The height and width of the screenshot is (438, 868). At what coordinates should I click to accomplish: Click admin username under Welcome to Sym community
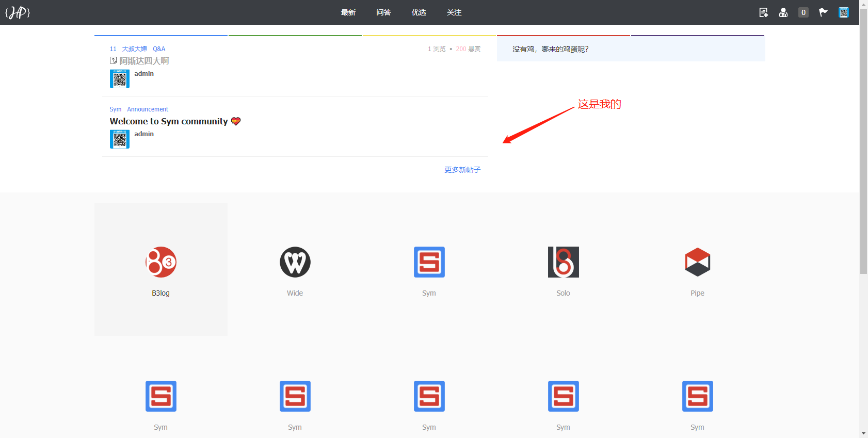click(144, 134)
